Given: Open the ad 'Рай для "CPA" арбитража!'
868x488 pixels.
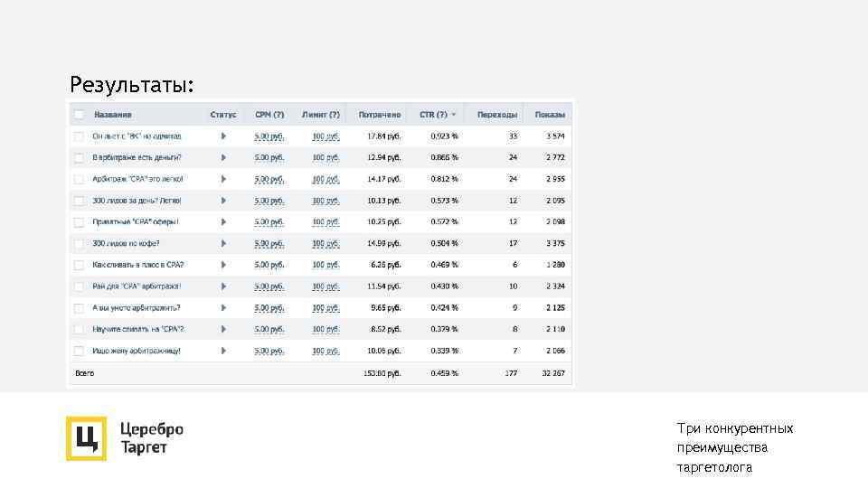Looking at the screenshot, I should pyautogui.click(x=137, y=286).
